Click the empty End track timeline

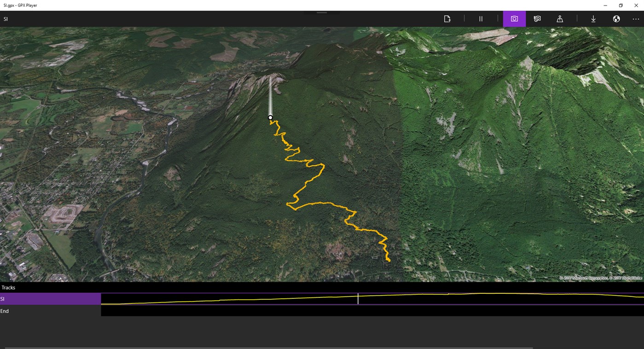(372, 311)
